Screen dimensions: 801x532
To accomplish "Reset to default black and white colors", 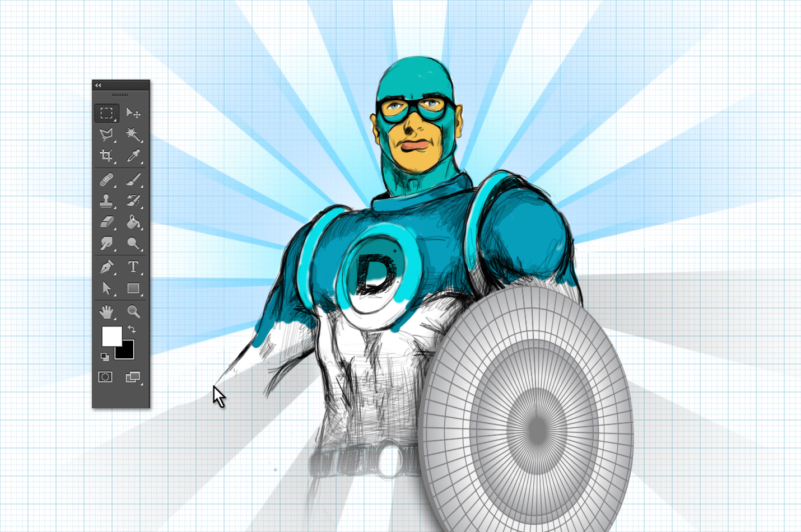I will (x=104, y=356).
